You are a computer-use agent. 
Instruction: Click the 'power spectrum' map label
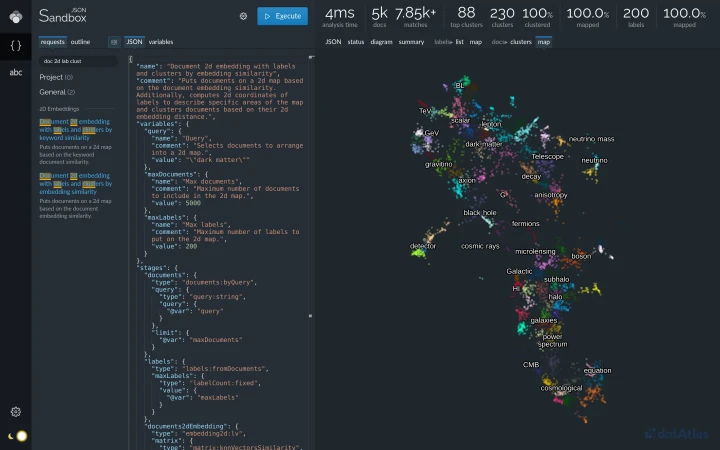(x=552, y=340)
